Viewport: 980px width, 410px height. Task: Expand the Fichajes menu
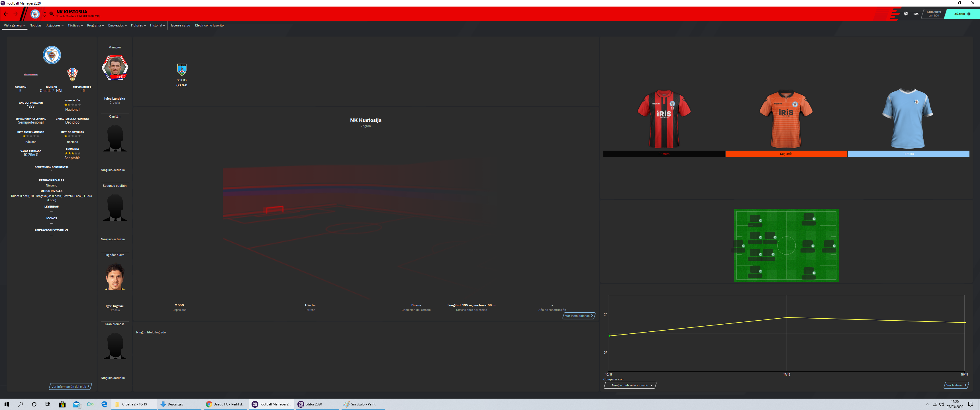[x=138, y=25]
